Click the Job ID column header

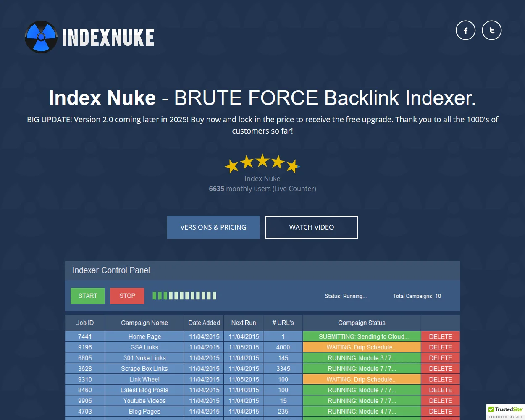coord(85,323)
